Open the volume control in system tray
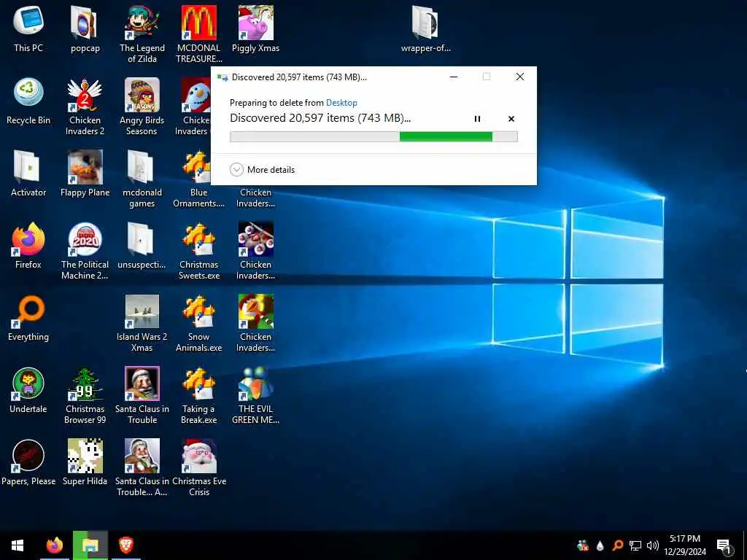 (653, 545)
